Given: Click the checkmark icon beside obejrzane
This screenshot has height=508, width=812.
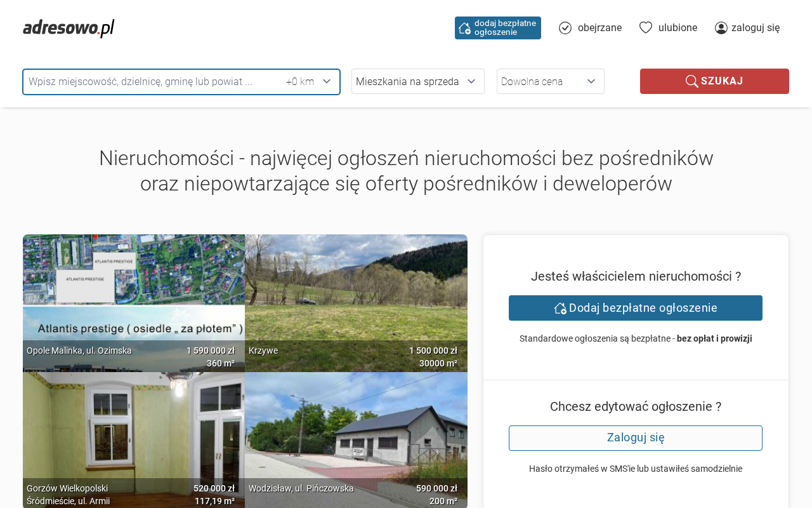Looking at the screenshot, I should pyautogui.click(x=565, y=28).
